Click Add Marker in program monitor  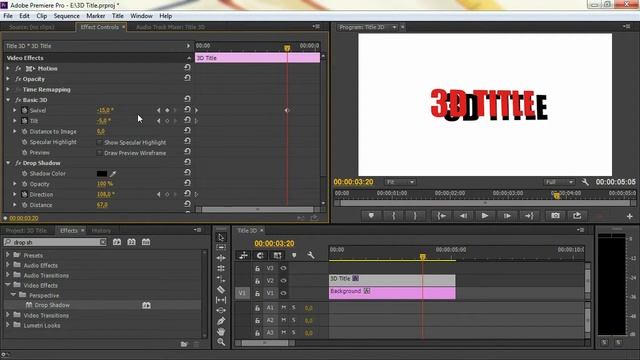pyautogui.click(x=371, y=216)
